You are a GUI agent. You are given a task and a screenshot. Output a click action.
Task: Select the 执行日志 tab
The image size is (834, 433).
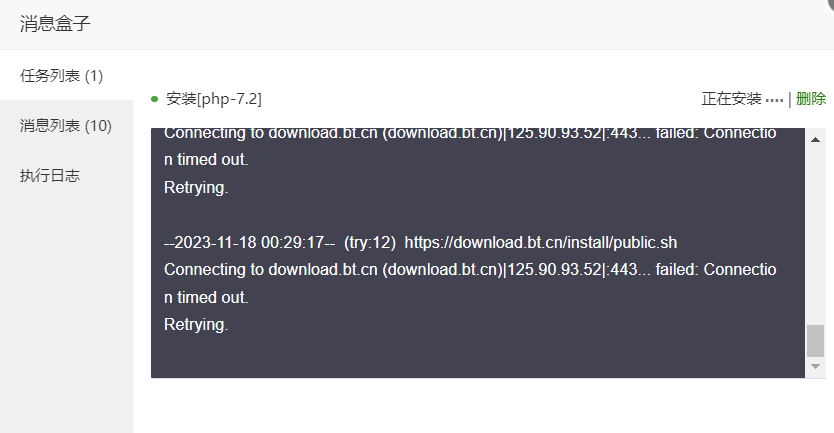click(x=50, y=176)
